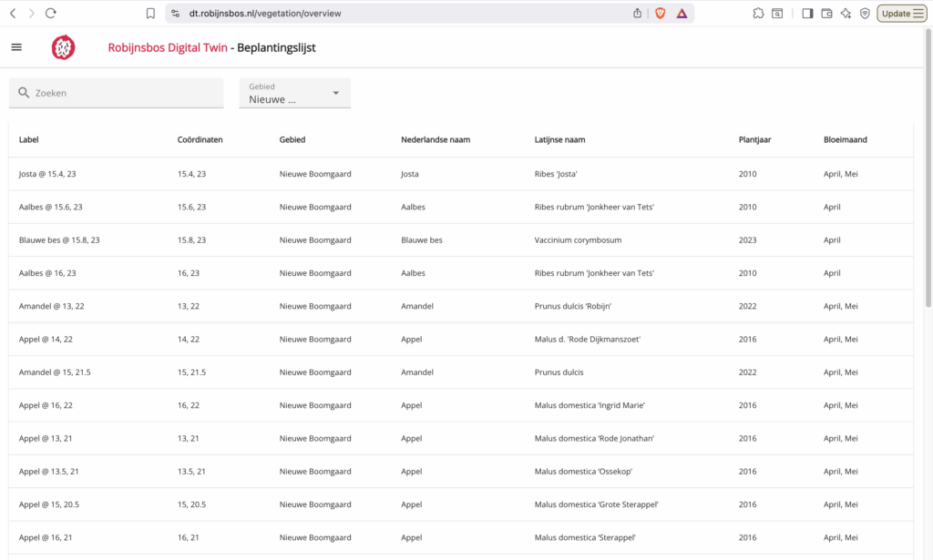The image size is (933, 560).
Task: Expand the Gebied dropdown filter
Action: coord(294,93)
